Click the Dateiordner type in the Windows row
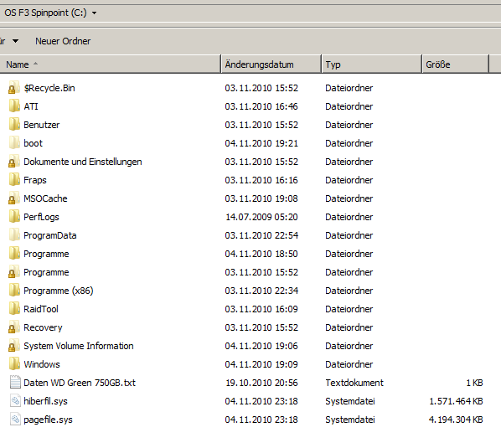The height and width of the screenshot is (448, 501). (x=349, y=364)
